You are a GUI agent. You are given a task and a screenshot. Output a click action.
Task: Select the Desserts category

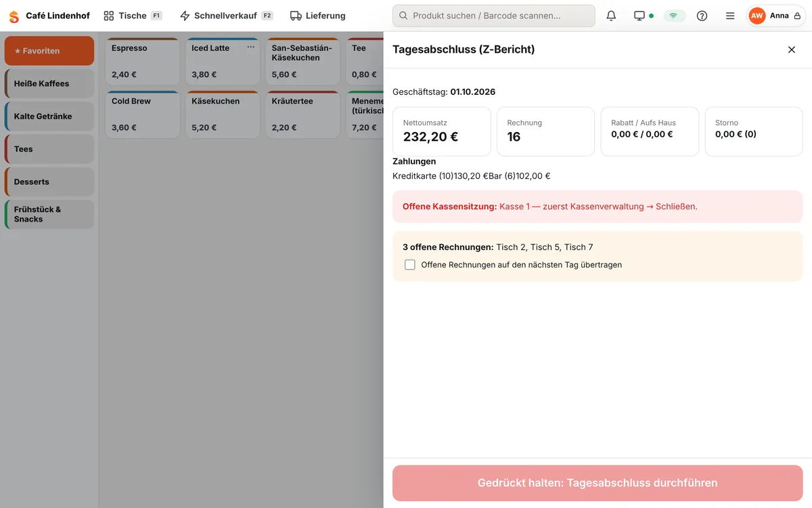coord(49,182)
